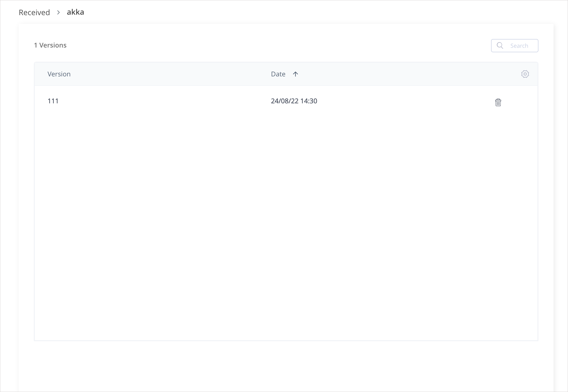Click the magnifying glass inside the search box
The width and height of the screenshot is (568, 392).
click(500, 45)
